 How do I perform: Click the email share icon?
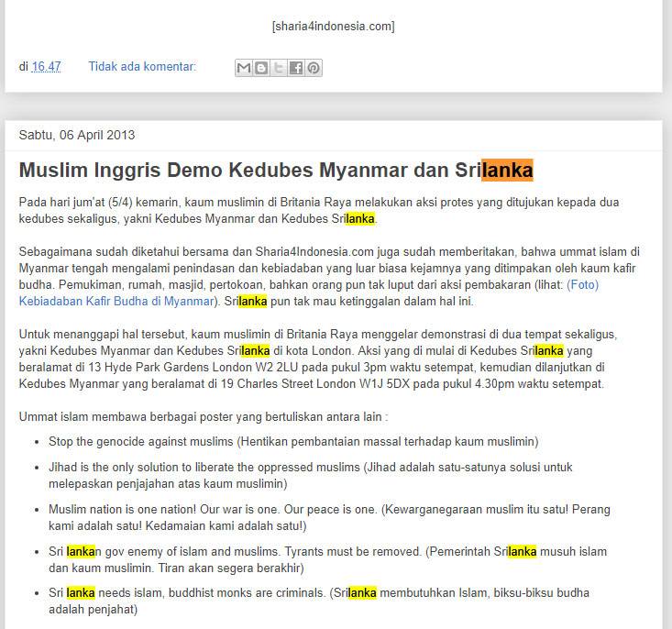(x=244, y=68)
